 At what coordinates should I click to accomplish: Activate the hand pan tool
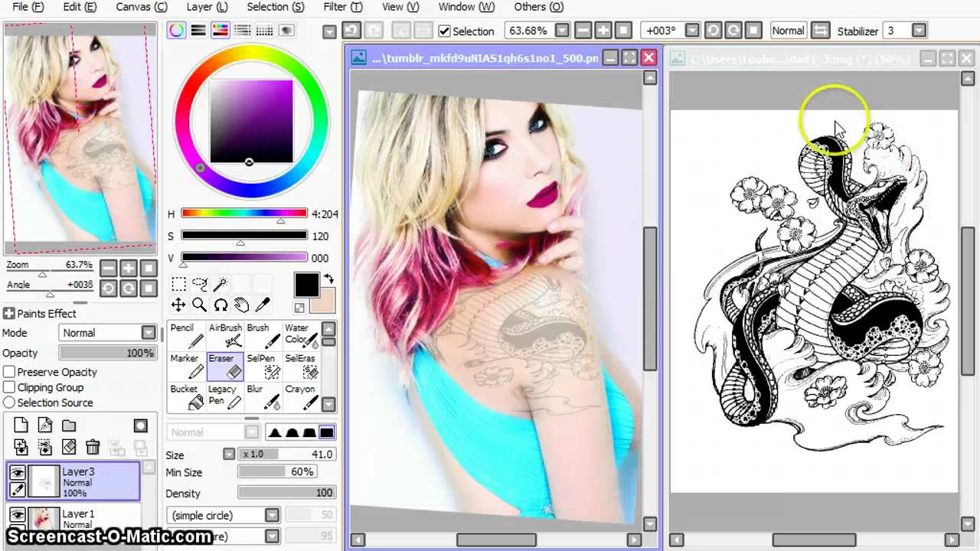(242, 305)
